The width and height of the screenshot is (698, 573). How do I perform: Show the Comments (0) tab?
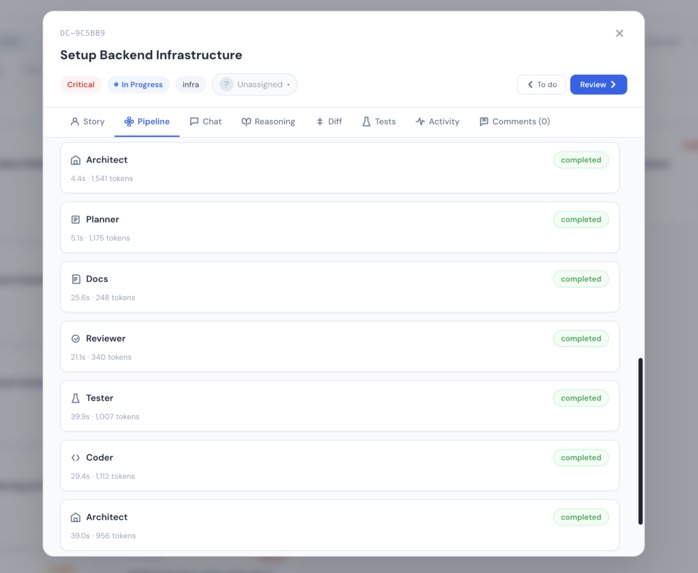point(515,122)
